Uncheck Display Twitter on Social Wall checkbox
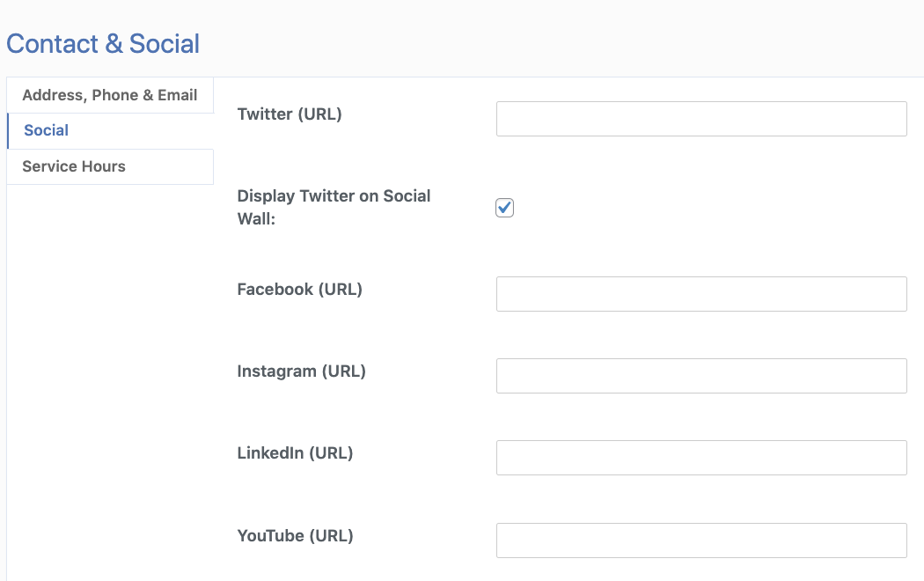Screen dimensions: 924x581 pos(504,208)
